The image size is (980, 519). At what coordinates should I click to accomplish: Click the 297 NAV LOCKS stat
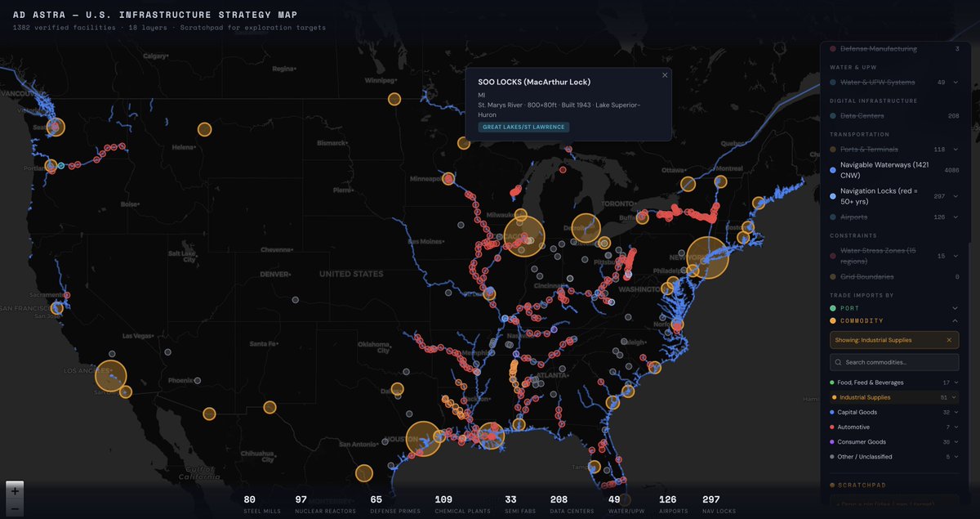718,503
